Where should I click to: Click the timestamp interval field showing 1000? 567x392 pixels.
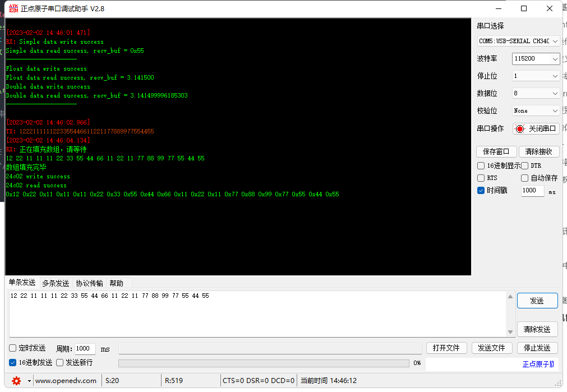pyautogui.click(x=531, y=191)
